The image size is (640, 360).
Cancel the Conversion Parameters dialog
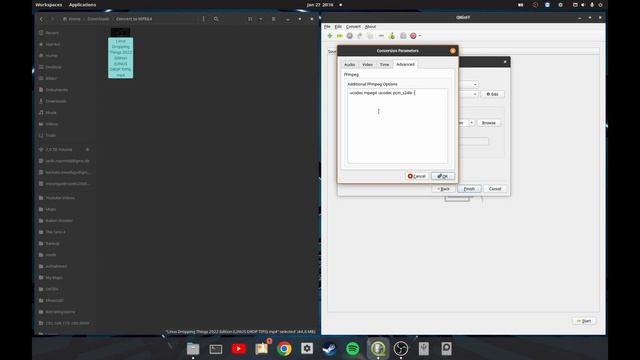417,176
